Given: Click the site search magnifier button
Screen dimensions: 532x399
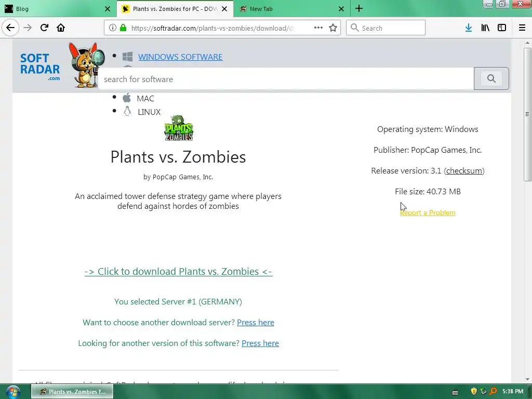Looking at the screenshot, I should (491, 79).
